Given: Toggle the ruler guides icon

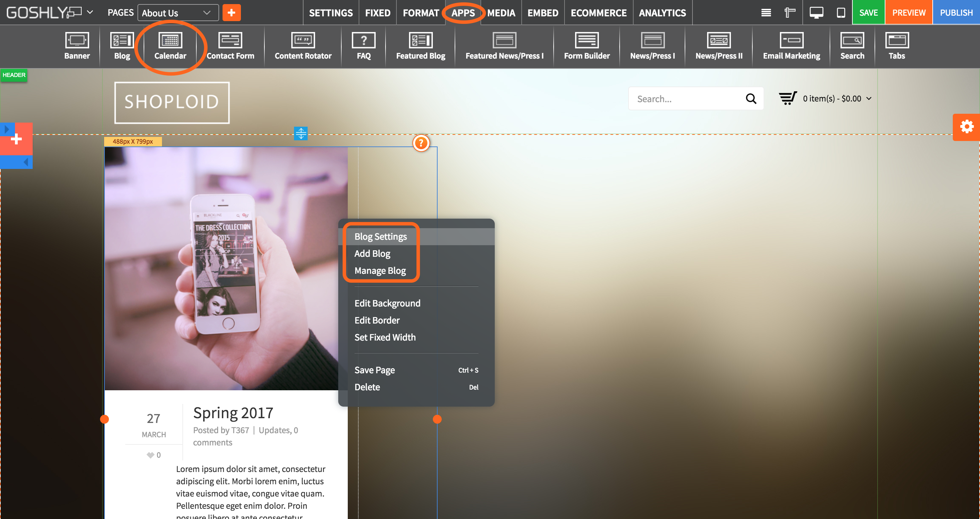Looking at the screenshot, I should point(790,13).
